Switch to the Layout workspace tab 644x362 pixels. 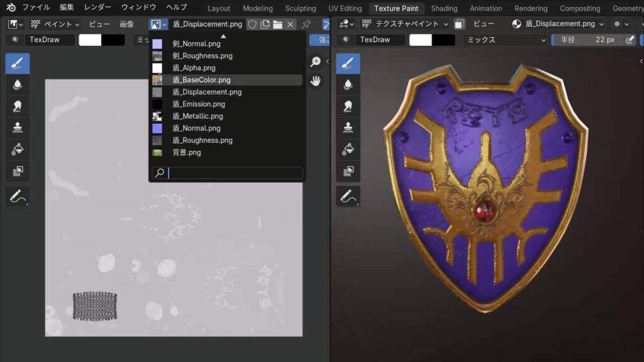pyautogui.click(x=218, y=8)
